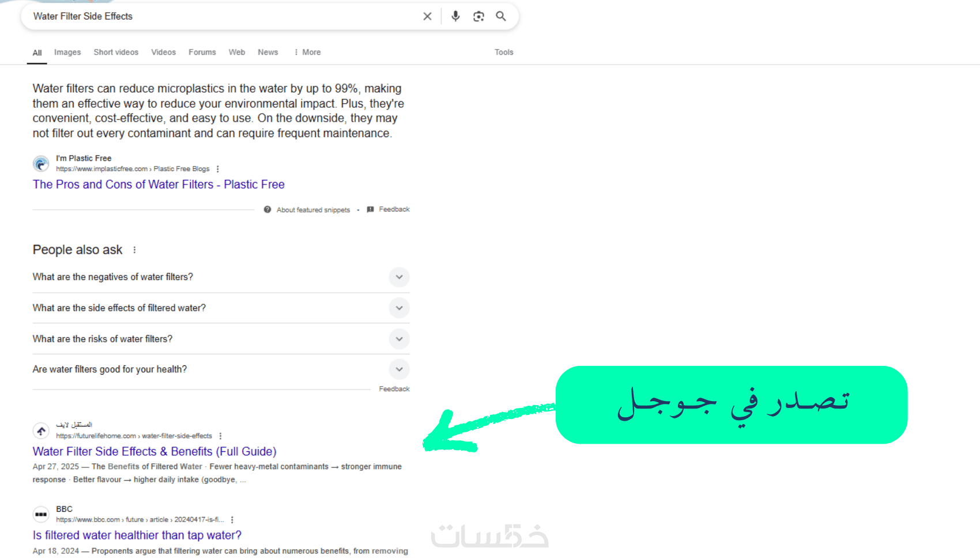Click Feedback link under People also ask
Image resolution: width=980 pixels, height=559 pixels.
(x=394, y=389)
